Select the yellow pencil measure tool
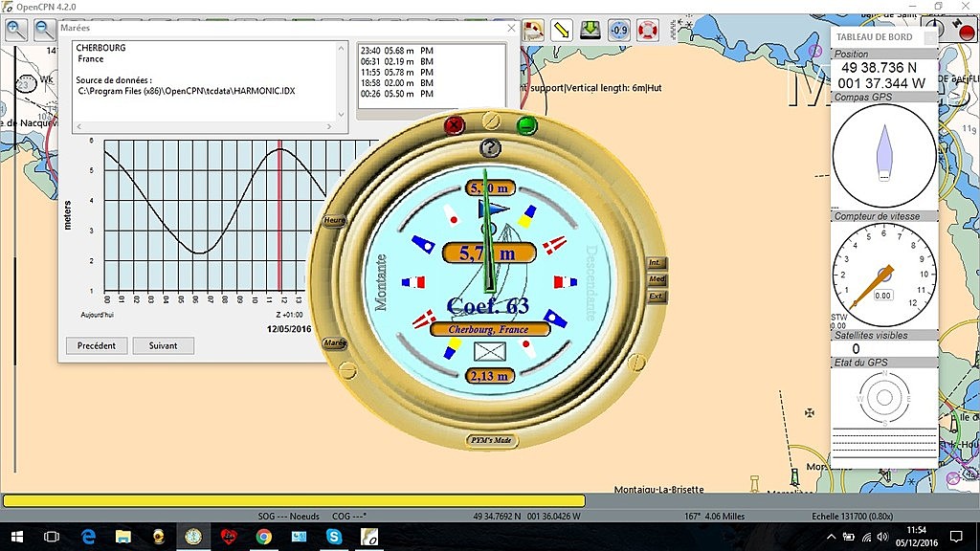 pyautogui.click(x=562, y=30)
